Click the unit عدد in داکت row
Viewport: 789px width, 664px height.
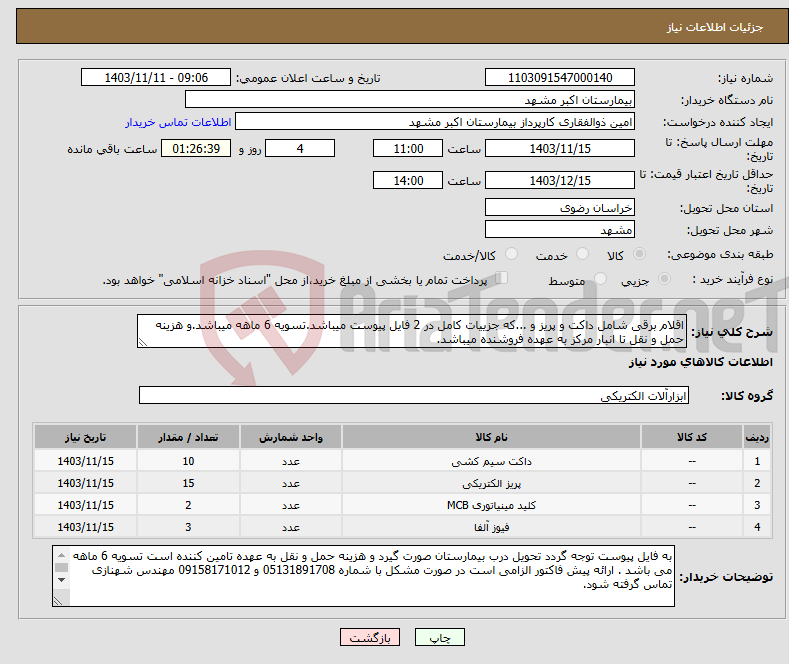click(x=291, y=461)
